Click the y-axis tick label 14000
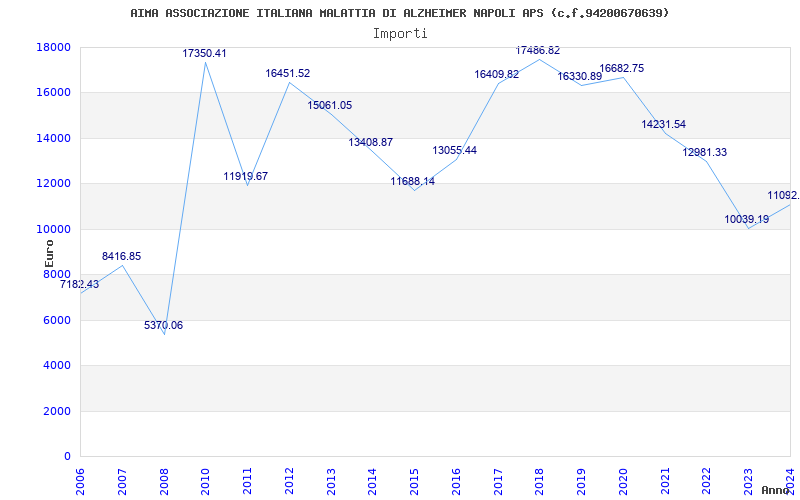Screen dimensions: 800x500 (x=54, y=138)
